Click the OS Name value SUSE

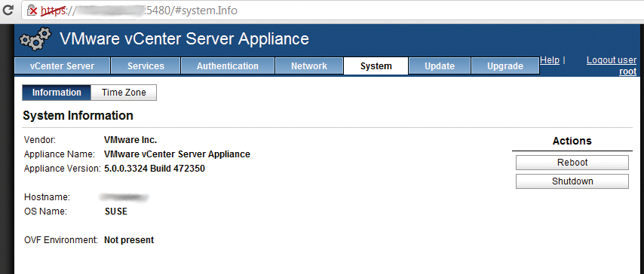[116, 212]
